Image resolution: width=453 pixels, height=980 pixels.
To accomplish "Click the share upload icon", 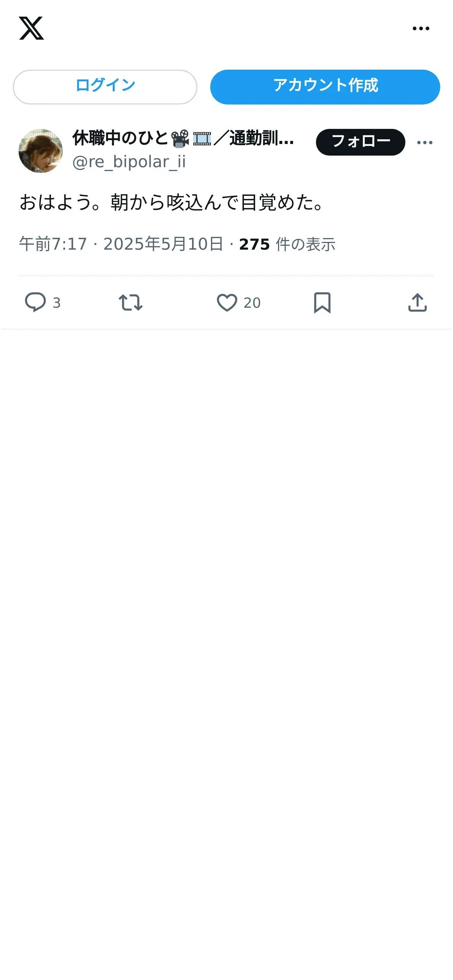I will coord(417,302).
